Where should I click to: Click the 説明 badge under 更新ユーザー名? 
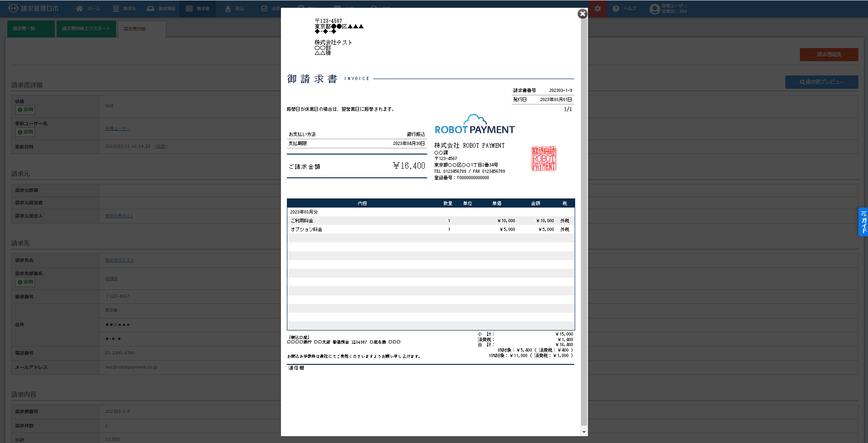[x=25, y=132]
